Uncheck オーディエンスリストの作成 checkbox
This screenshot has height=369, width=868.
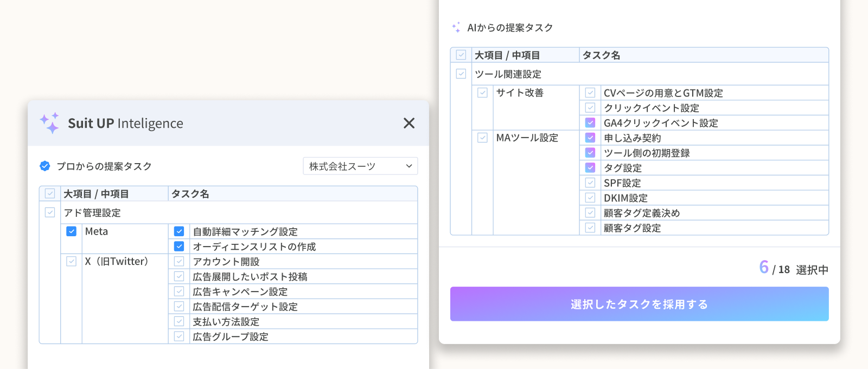pos(179,247)
